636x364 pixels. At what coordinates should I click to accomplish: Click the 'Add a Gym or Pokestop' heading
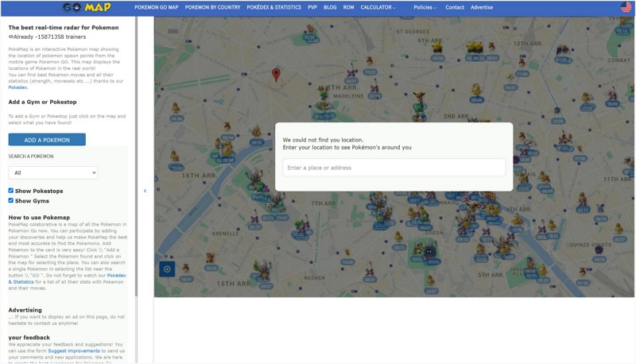click(42, 102)
